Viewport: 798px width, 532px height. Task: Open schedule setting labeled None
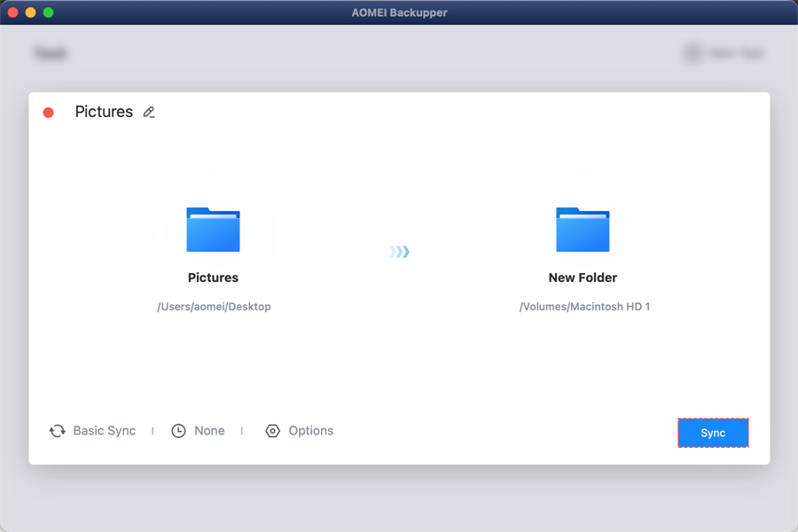pyautogui.click(x=209, y=431)
